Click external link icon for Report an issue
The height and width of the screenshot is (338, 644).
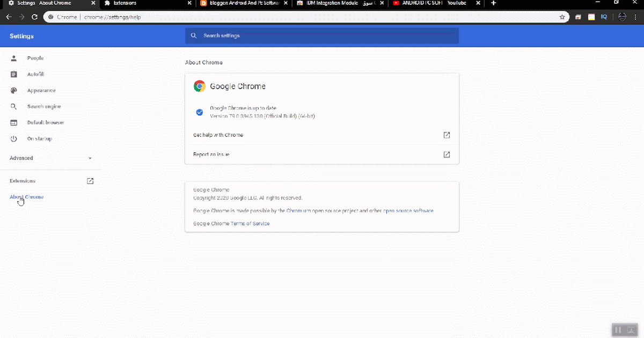(447, 155)
